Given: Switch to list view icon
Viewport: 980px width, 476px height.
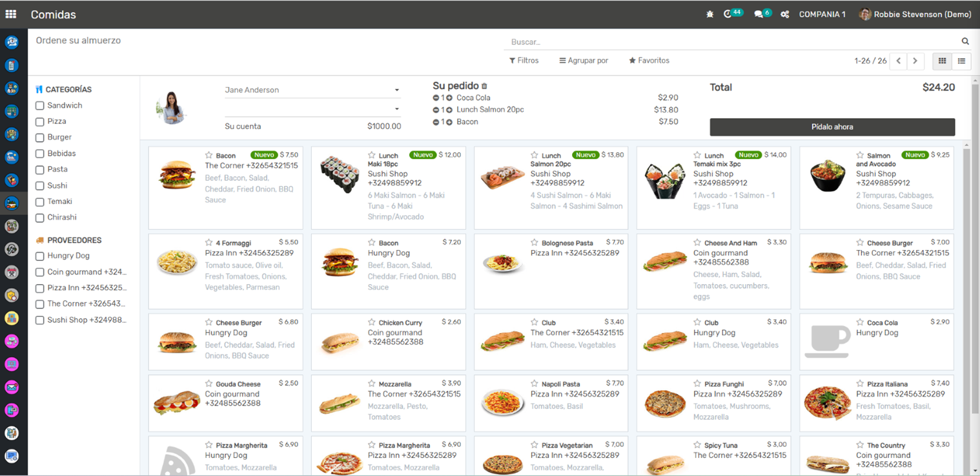Looking at the screenshot, I should click(961, 61).
